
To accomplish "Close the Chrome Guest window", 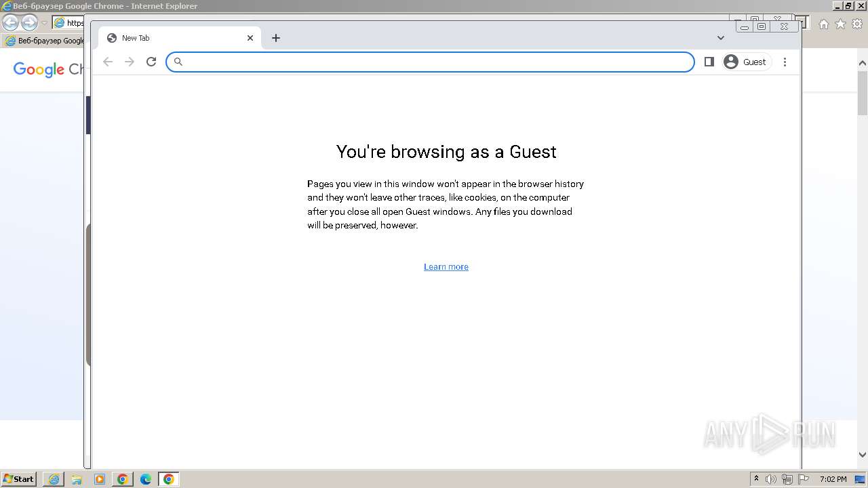I will click(x=784, y=26).
